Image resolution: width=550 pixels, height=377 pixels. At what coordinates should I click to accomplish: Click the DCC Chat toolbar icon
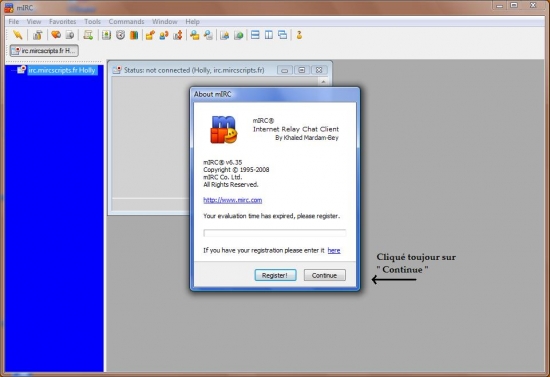[164, 35]
